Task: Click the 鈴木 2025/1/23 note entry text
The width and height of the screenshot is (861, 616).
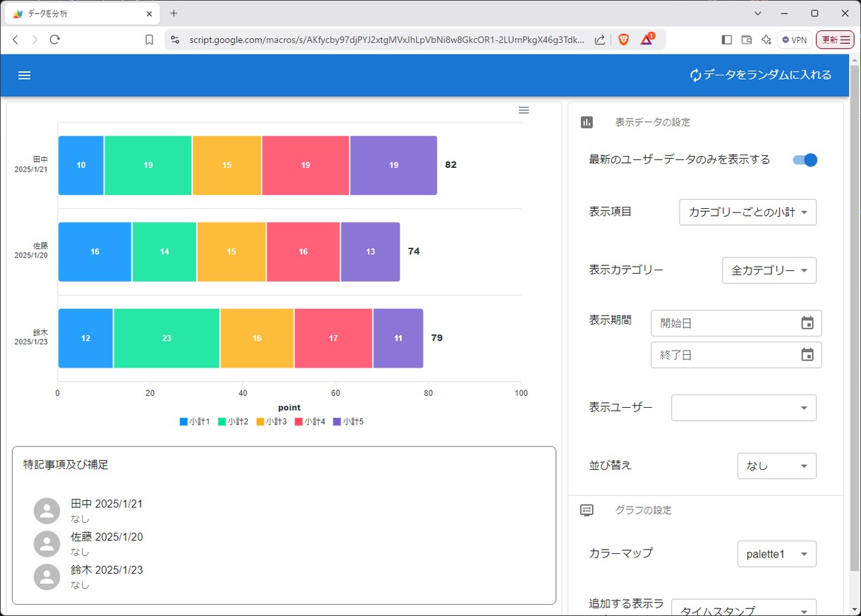Action: tap(107, 570)
